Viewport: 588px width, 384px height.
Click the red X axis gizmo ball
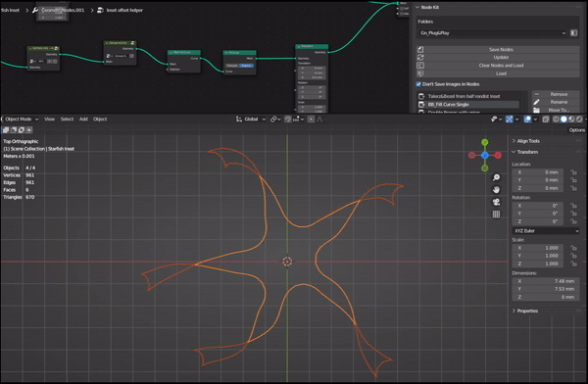[x=498, y=155]
